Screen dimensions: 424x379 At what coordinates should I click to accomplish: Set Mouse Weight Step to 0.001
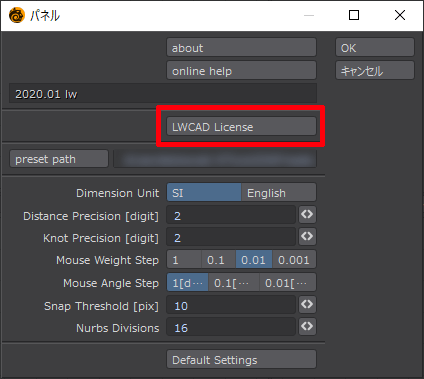pyautogui.click(x=294, y=260)
